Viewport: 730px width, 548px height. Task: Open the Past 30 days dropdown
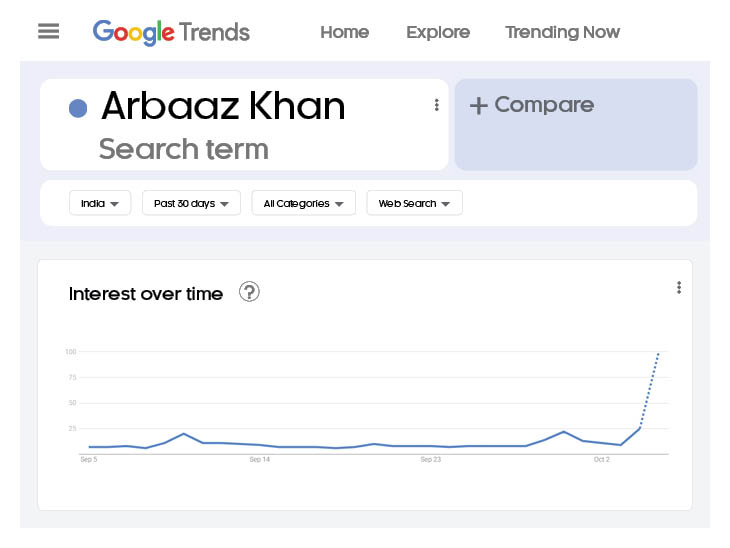[x=191, y=204]
